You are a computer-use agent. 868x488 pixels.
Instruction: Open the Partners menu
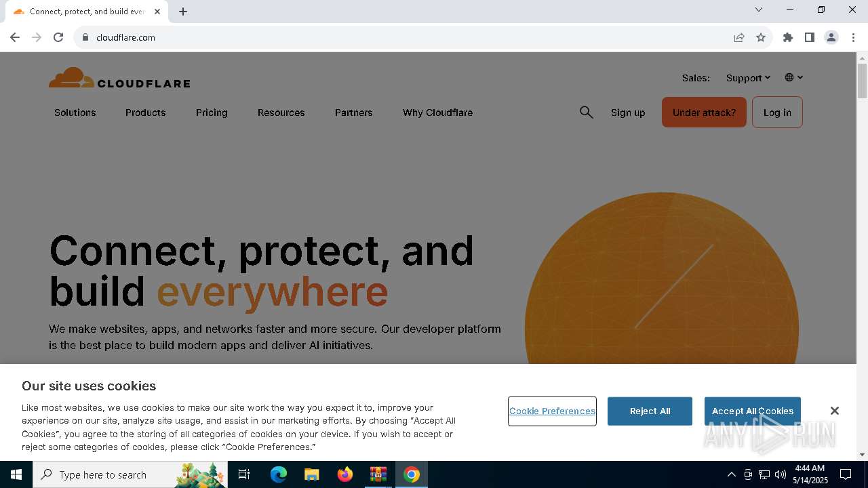[x=353, y=113]
